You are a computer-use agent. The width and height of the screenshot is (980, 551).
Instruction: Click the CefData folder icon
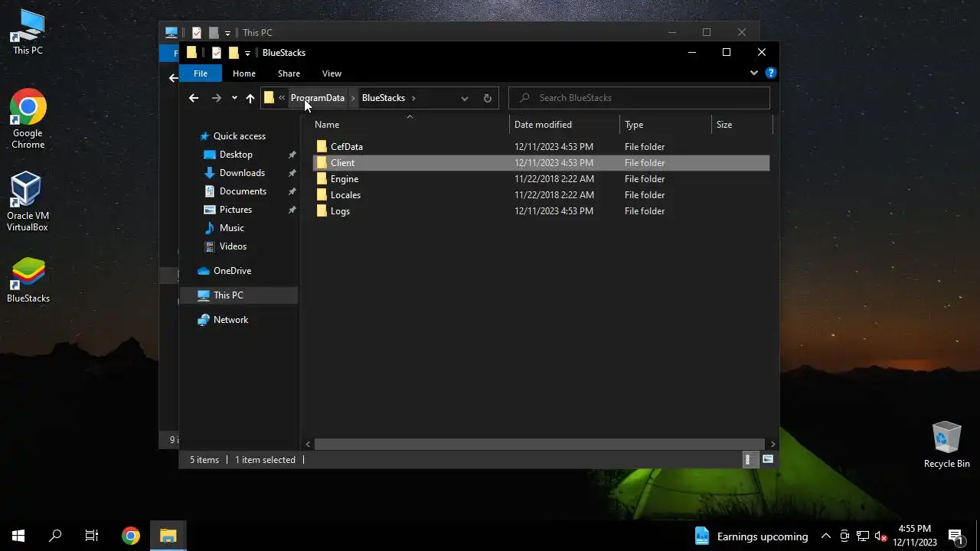322,146
